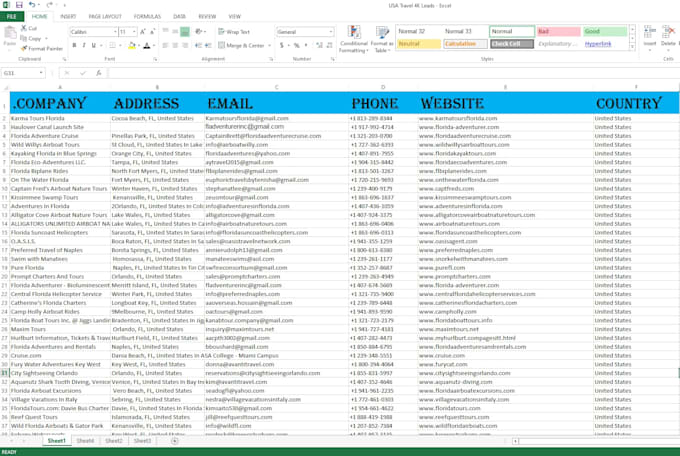Undo the last action
Image resolution: width=680 pixels, height=456 pixels.
coord(32,5)
